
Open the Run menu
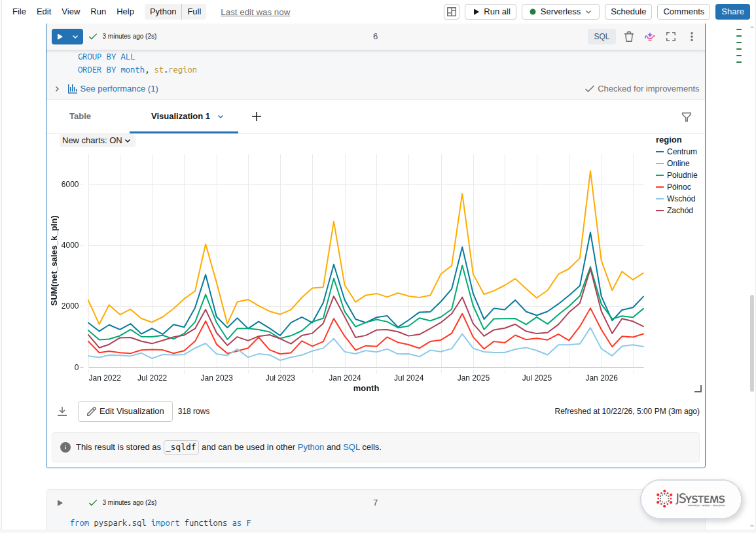click(x=98, y=12)
